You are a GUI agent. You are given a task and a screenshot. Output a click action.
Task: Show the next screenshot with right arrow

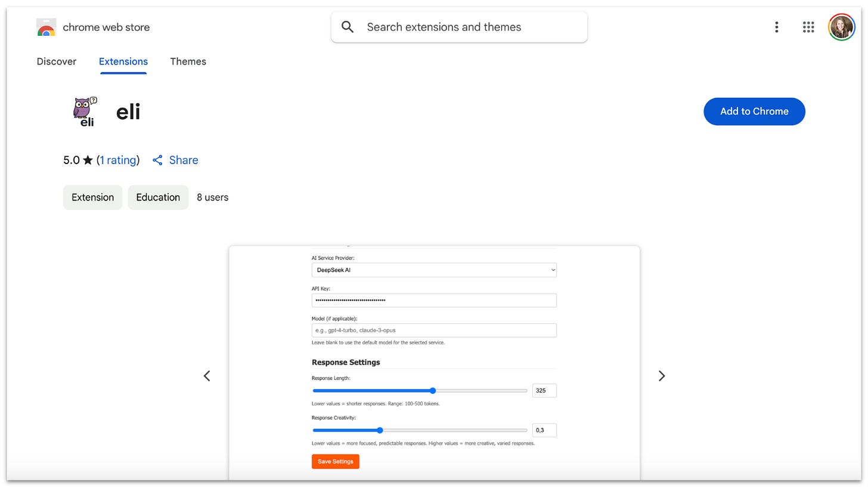point(661,376)
